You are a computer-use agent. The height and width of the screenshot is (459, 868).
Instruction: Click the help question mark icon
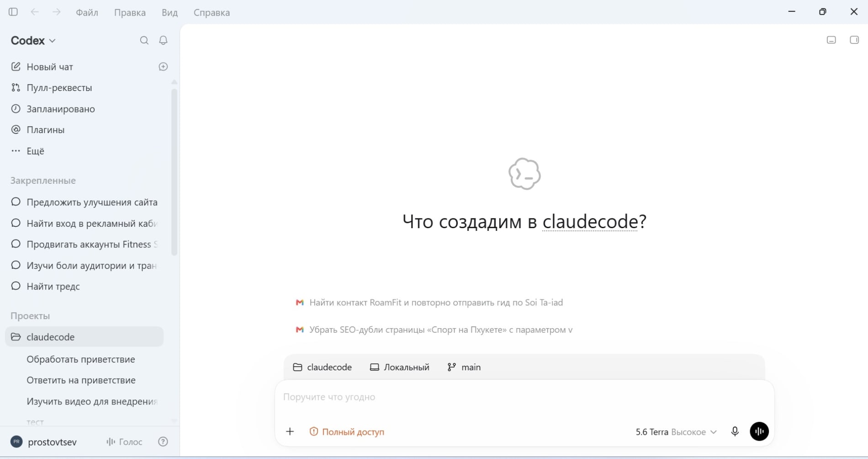[x=163, y=442]
